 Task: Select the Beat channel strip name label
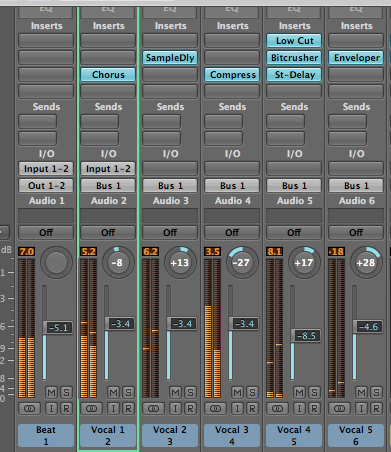pos(46,435)
